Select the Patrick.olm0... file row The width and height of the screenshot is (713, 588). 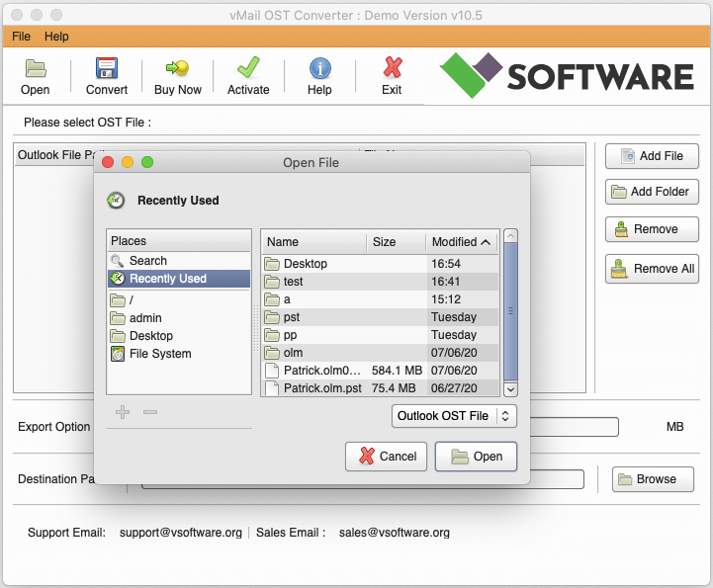[380, 371]
